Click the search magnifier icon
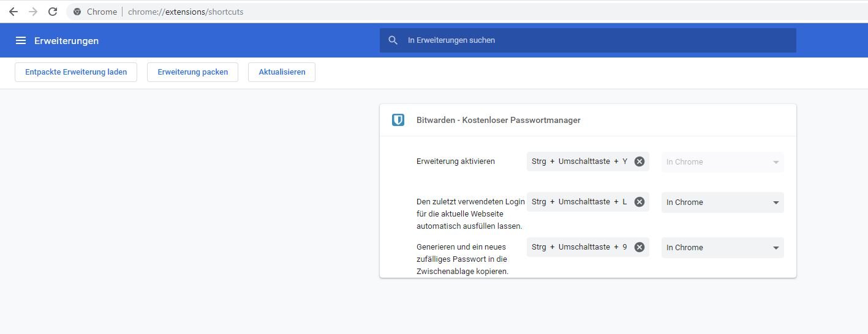 [393, 40]
